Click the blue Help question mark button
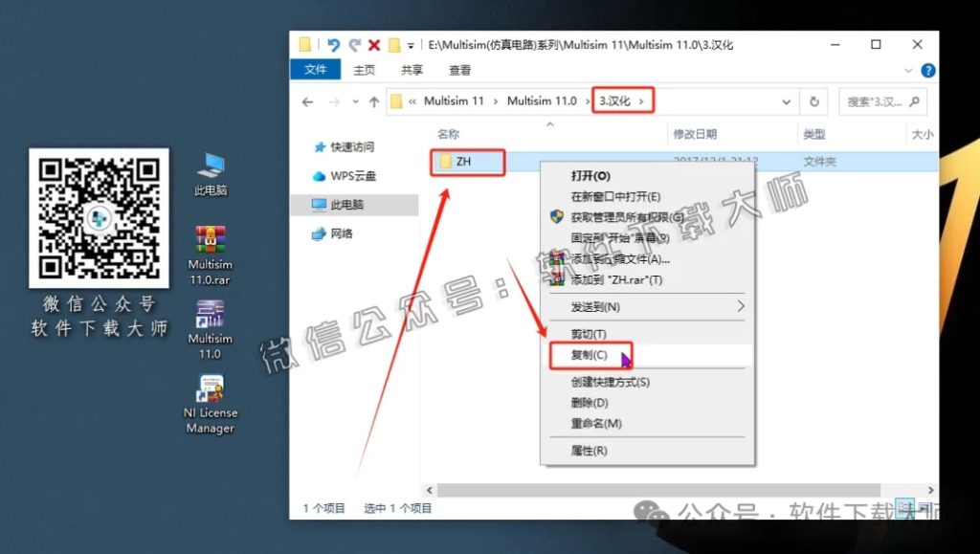980x554 pixels. (x=926, y=69)
